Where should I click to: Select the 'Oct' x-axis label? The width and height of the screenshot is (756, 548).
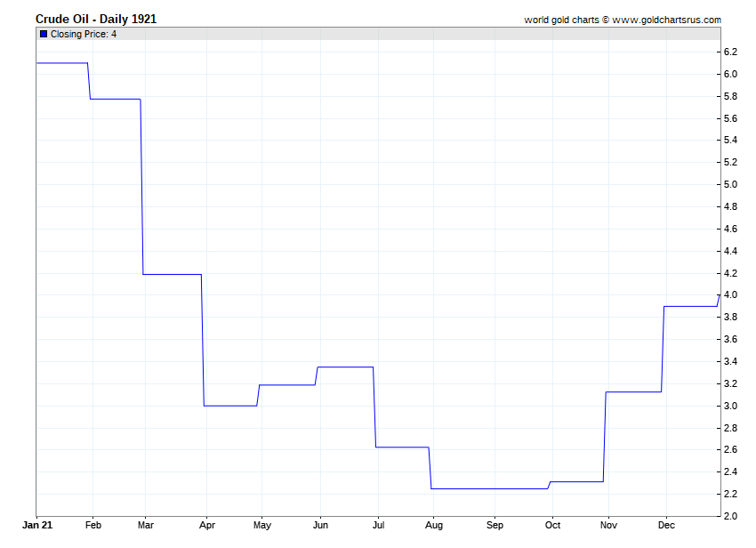coord(552,525)
